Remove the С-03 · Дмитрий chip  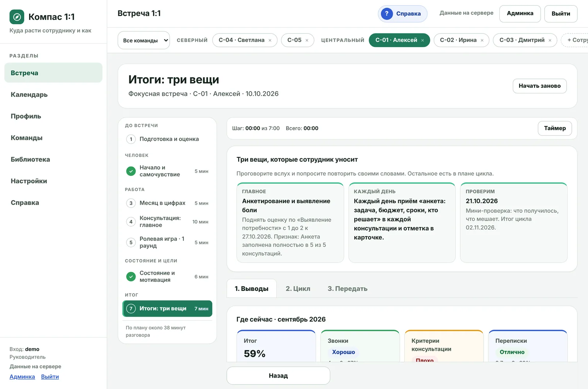[x=550, y=40]
